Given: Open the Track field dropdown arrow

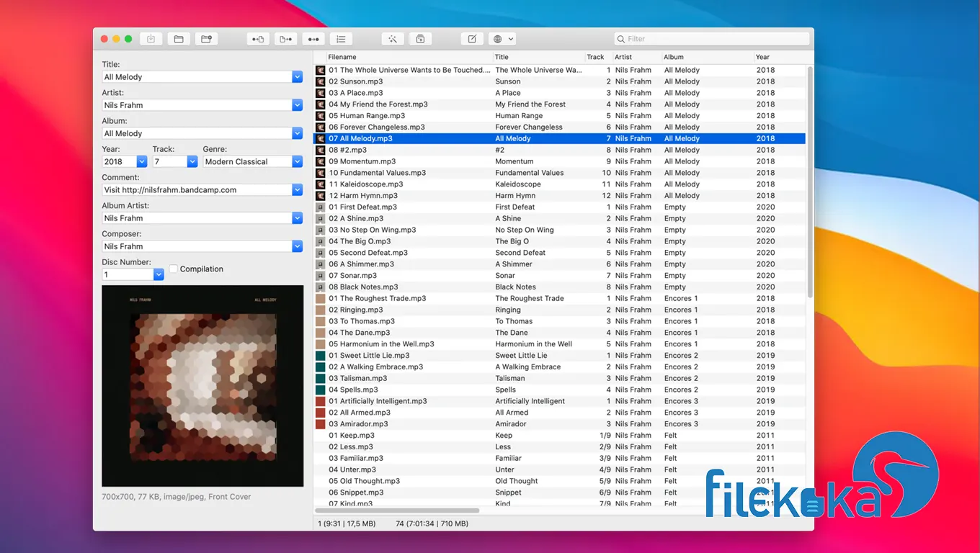Looking at the screenshot, I should (x=192, y=162).
